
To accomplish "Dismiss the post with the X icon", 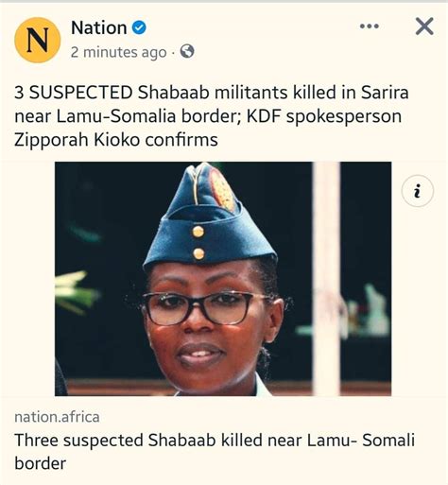I will click(x=424, y=26).
